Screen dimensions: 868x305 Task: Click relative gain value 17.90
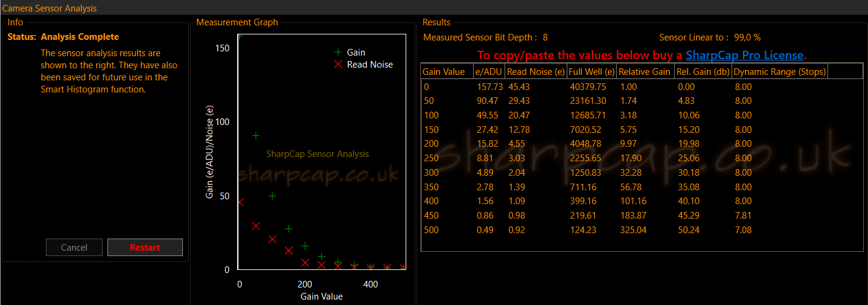pos(631,158)
